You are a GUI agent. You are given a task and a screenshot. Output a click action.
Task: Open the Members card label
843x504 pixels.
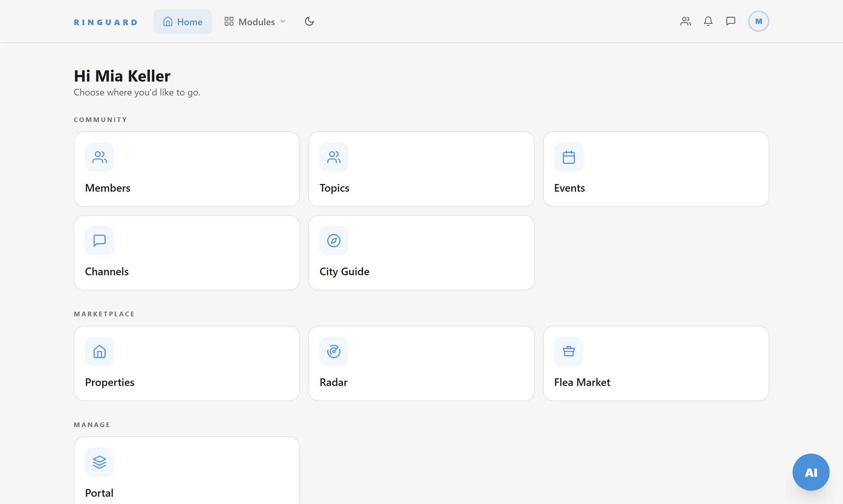[108, 188]
